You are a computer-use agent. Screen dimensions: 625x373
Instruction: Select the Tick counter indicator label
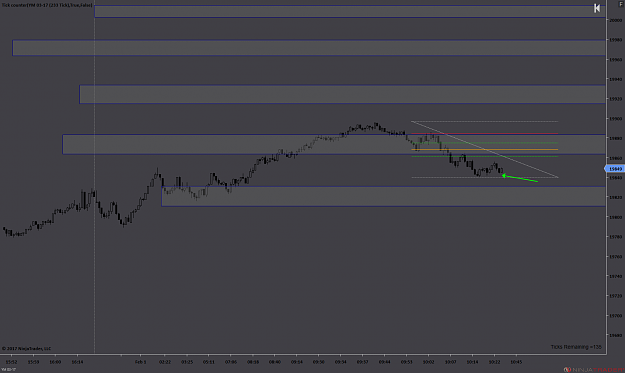point(47,5)
